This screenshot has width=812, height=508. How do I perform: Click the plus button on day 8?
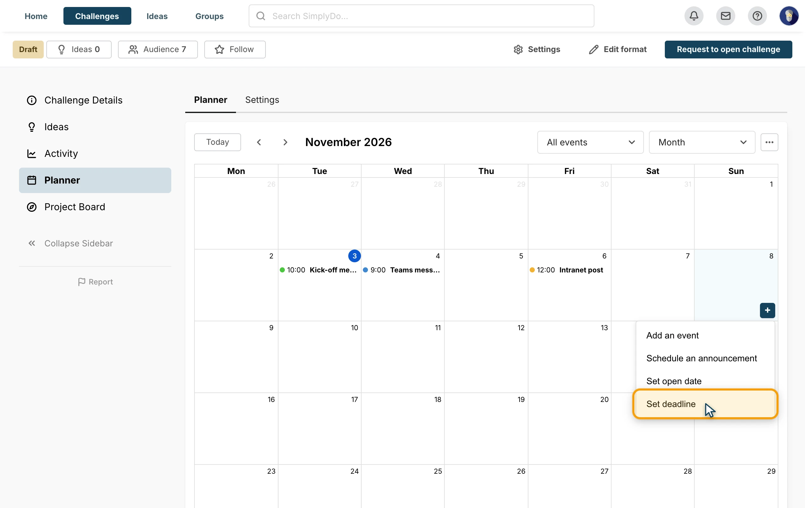(x=767, y=310)
